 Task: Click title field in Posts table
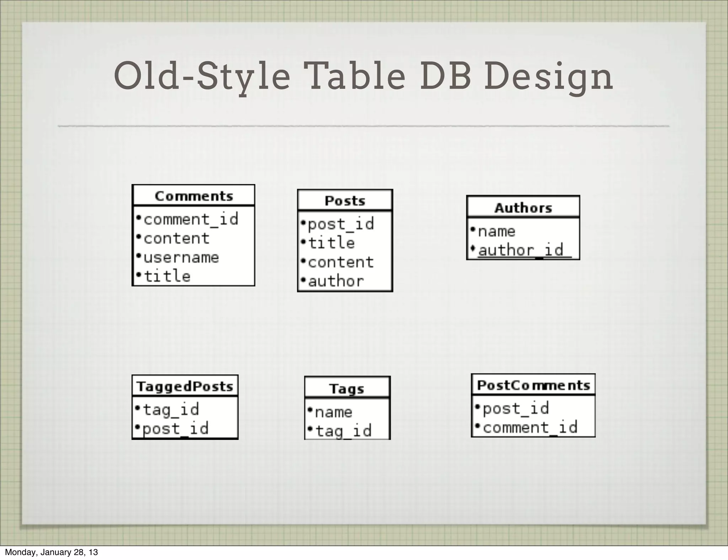[331, 243]
